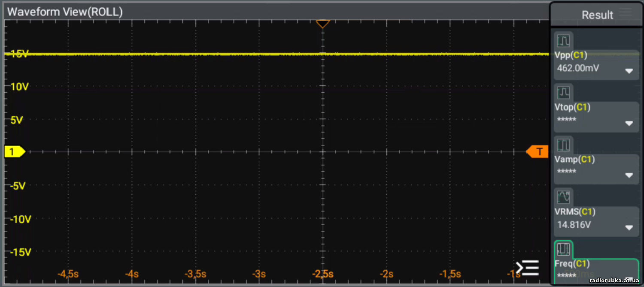Click the -5V vertical axis label
The width and height of the screenshot is (644, 287).
18,186
